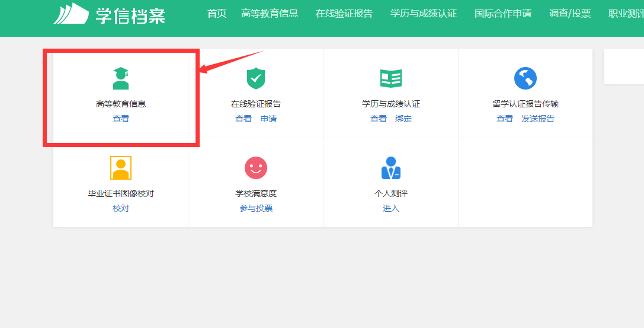Click the 学信档案 logo

coord(110,14)
